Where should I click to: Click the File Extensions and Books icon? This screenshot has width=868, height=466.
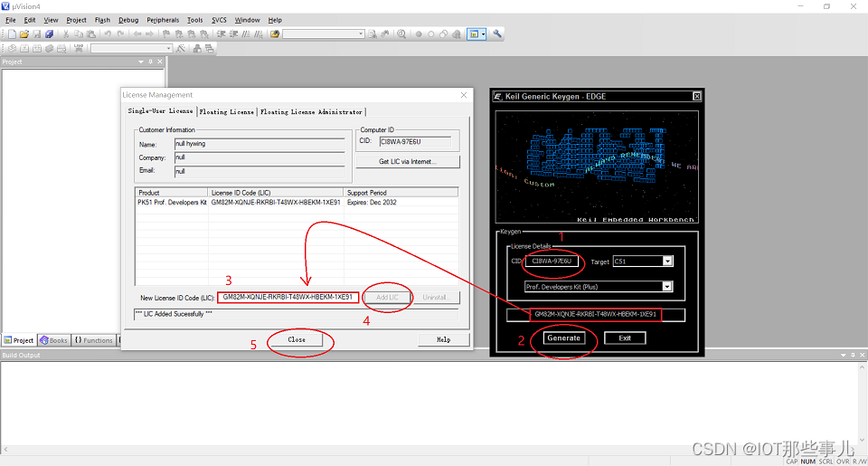coord(197,48)
